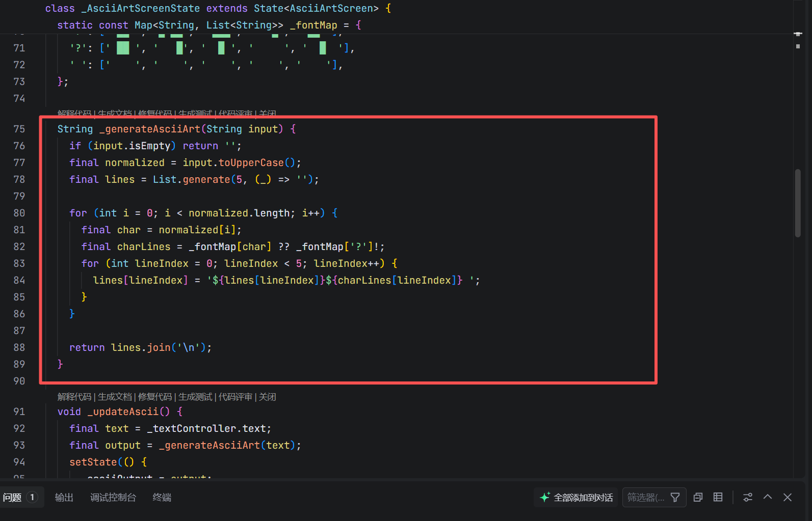Screen dimensions: 812x521
Task: Click line number 91 in the gutter
Action: [x=19, y=412]
